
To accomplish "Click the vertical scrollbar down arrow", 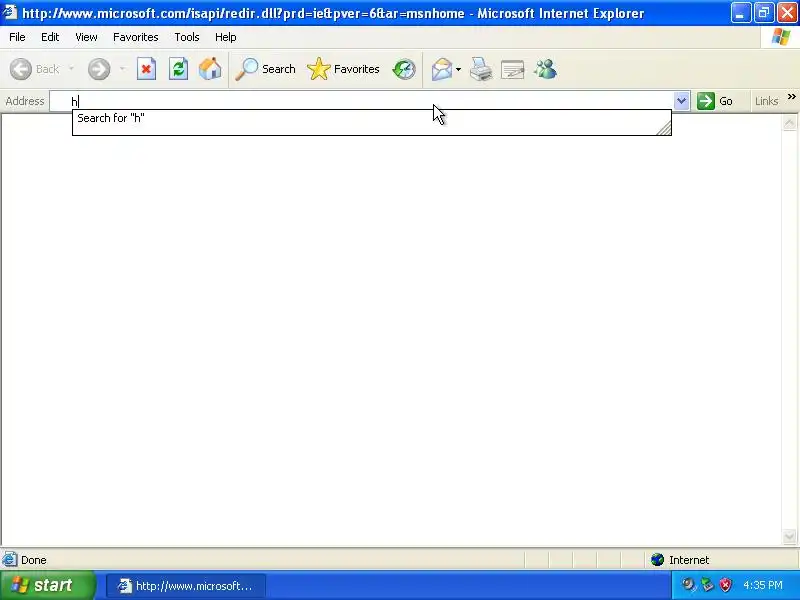I will click(789, 536).
